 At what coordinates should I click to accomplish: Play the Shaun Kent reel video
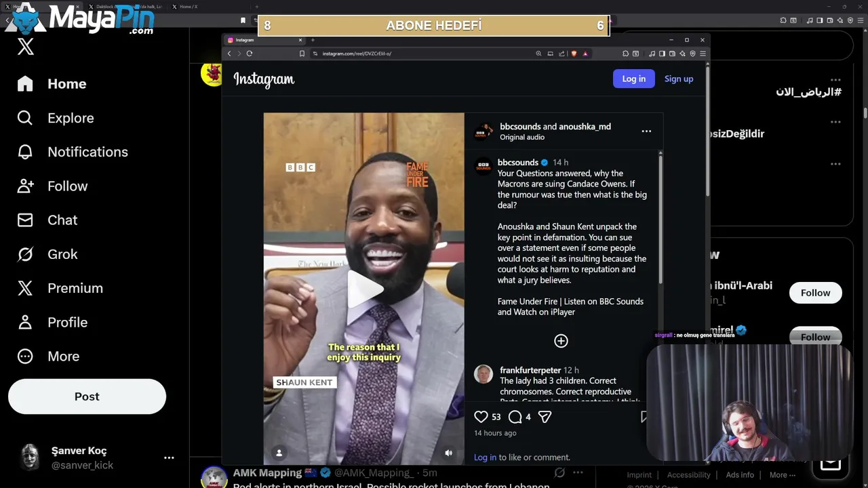click(x=365, y=289)
